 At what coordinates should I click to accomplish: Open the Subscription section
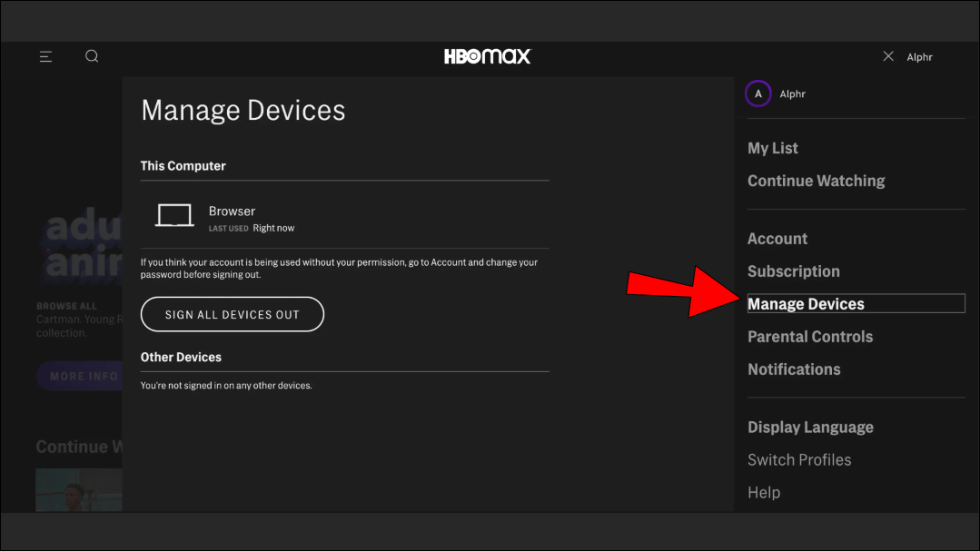(x=793, y=271)
